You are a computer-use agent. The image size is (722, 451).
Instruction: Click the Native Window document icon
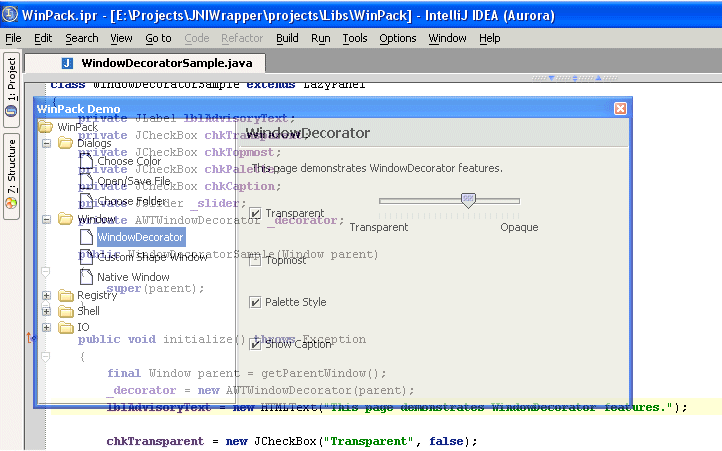tap(86, 277)
